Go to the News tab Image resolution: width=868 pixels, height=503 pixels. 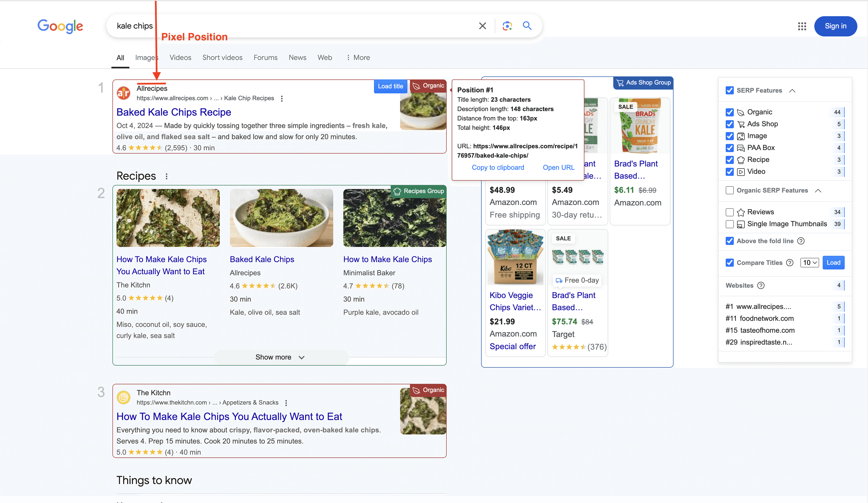(x=298, y=57)
